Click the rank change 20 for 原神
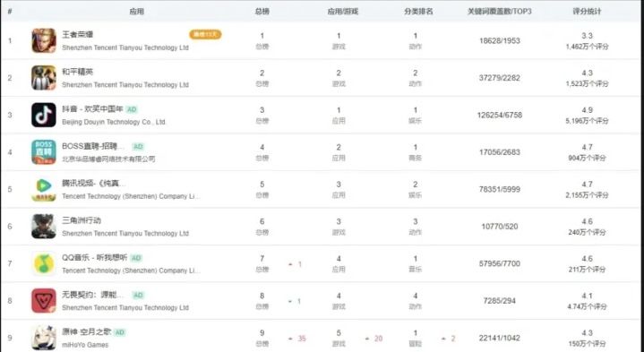644x352 pixels. tap(378, 339)
